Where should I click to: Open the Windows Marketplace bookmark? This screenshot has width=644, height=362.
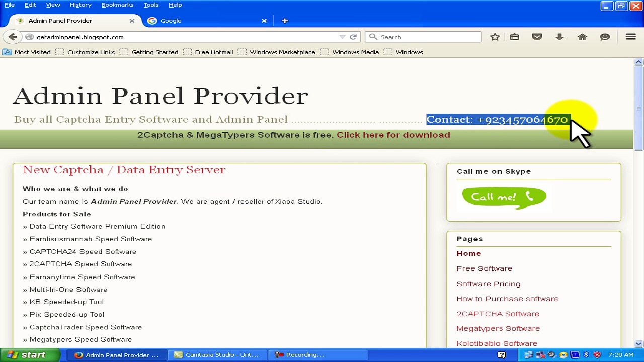(x=277, y=52)
